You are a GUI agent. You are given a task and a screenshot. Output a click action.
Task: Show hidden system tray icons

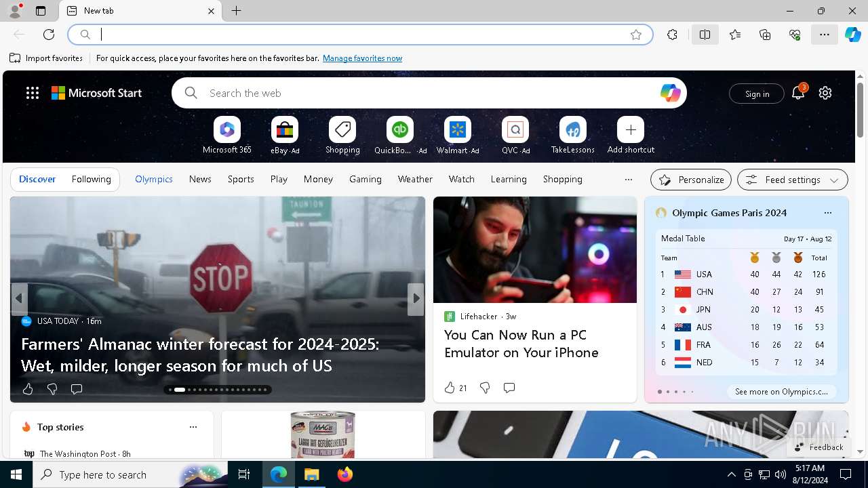coord(731,474)
